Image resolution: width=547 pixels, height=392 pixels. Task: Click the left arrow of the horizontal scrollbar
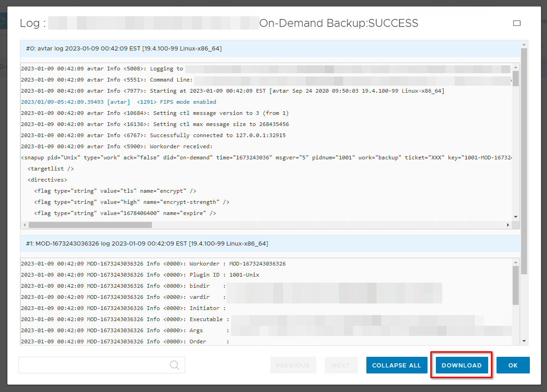24,225
